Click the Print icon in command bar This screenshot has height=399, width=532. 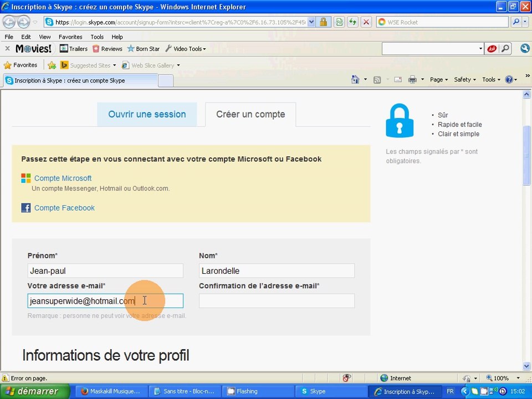pyautogui.click(x=412, y=80)
